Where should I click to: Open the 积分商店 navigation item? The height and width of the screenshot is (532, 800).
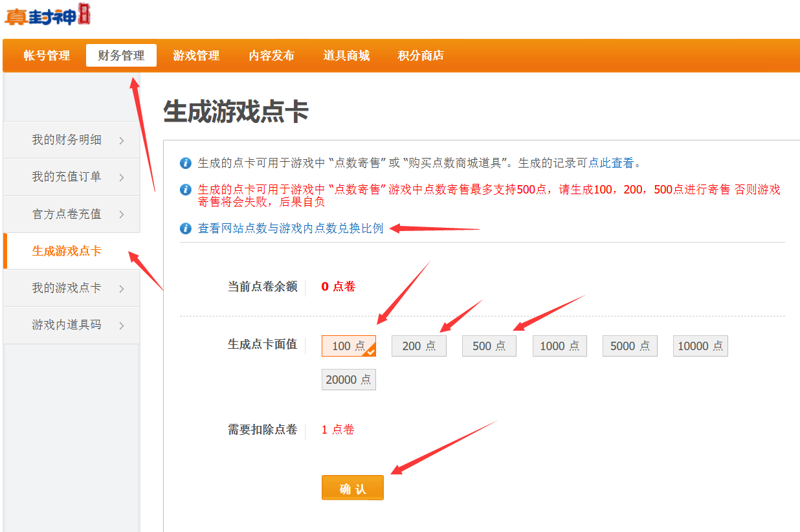click(421, 56)
